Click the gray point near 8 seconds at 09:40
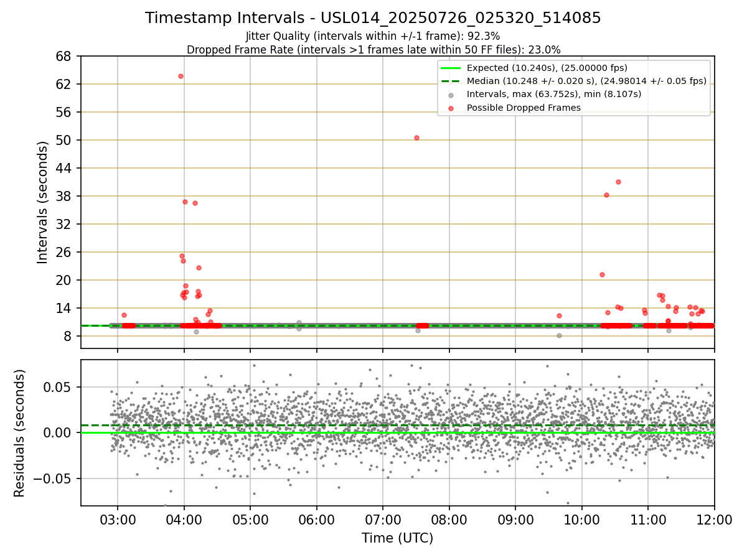747x560 pixels. point(559,335)
